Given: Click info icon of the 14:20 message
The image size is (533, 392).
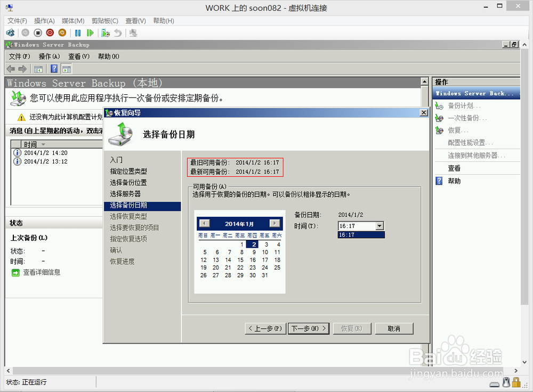Looking at the screenshot, I should 18,153.
